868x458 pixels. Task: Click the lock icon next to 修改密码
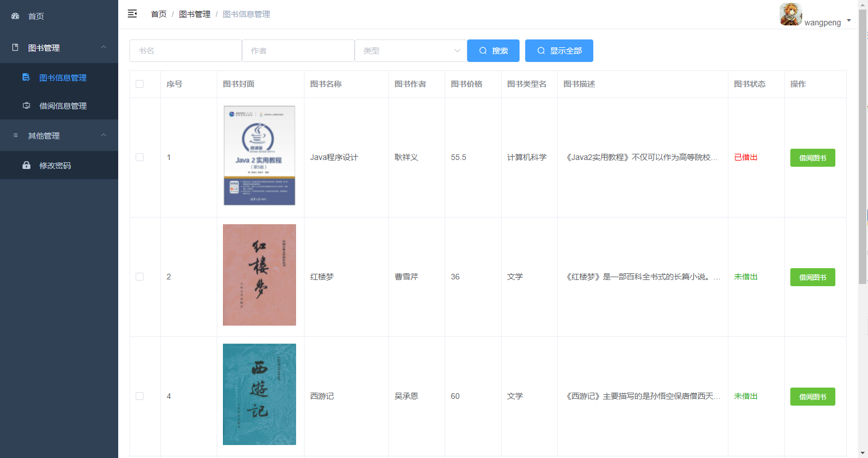26,165
